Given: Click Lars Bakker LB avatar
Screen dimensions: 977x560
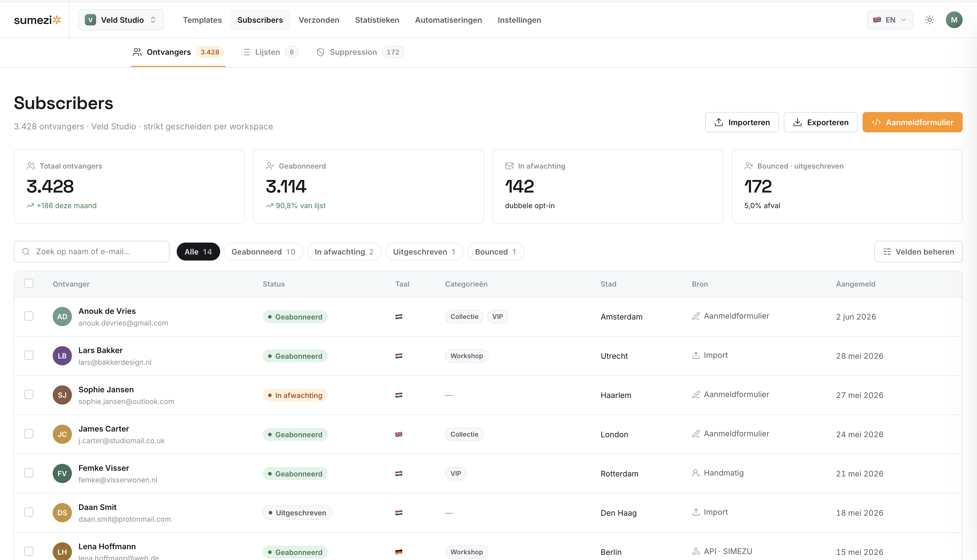Looking at the screenshot, I should (62, 356).
